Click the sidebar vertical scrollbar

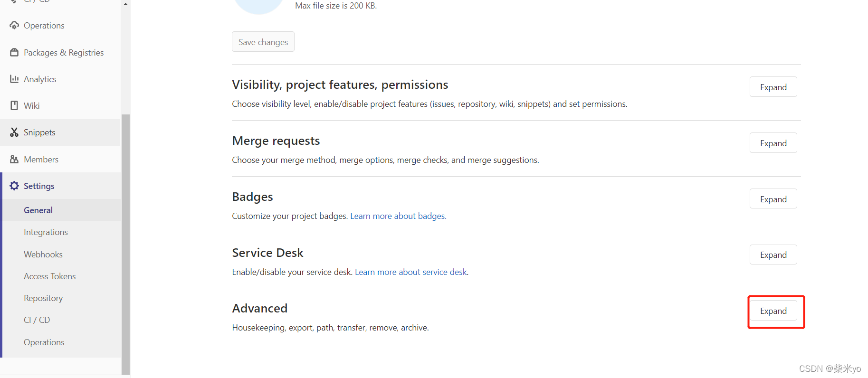(x=125, y=237)
